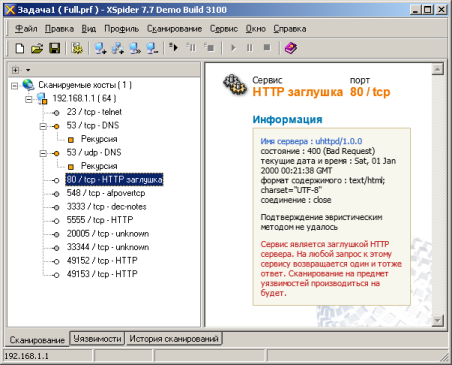The width and height of the screenshot is (452, 365).
Task: Select 49153 / tcp - HTTP row
Action: tap(102, 274)
